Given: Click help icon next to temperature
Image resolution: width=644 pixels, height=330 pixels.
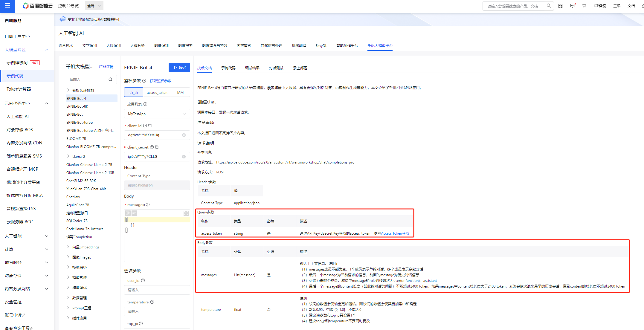Looking at the screenshot, I should (x=152, y=302).
